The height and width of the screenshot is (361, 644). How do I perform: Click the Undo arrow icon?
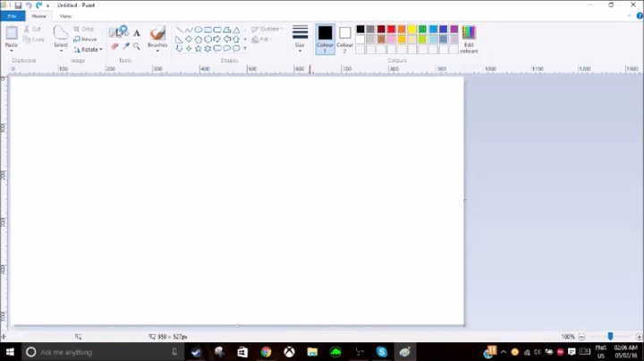tap(28, 5)
